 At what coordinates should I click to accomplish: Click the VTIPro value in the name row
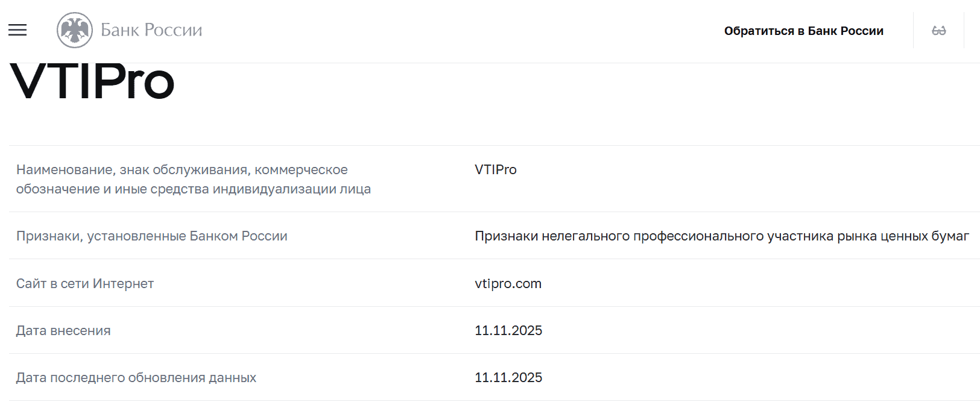pyautogui.click(x=495, y=169)
